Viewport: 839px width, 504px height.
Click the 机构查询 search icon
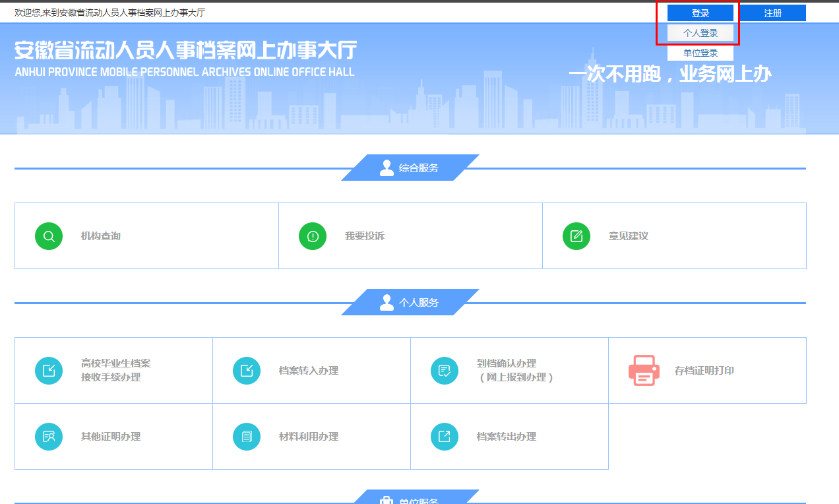(x=49, y=236)
